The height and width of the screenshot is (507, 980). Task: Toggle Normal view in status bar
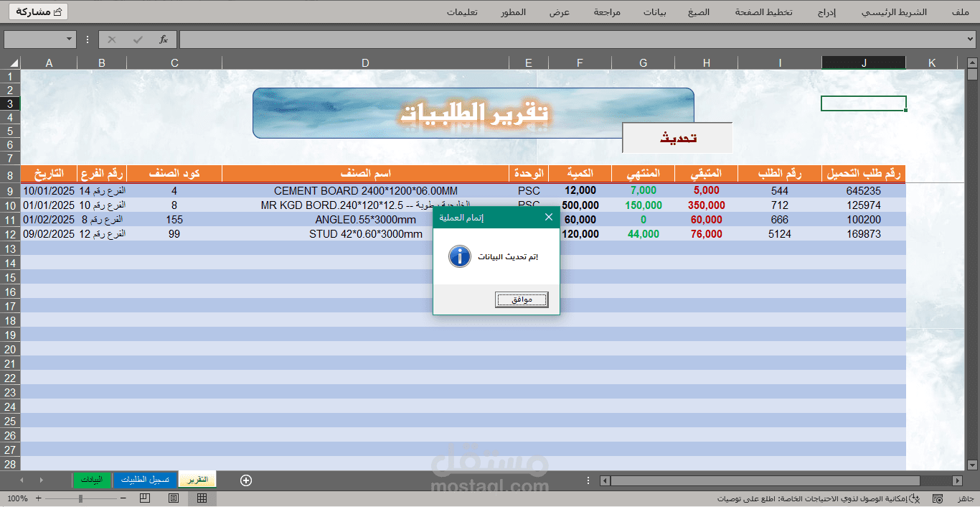click(x=202, y=498)
